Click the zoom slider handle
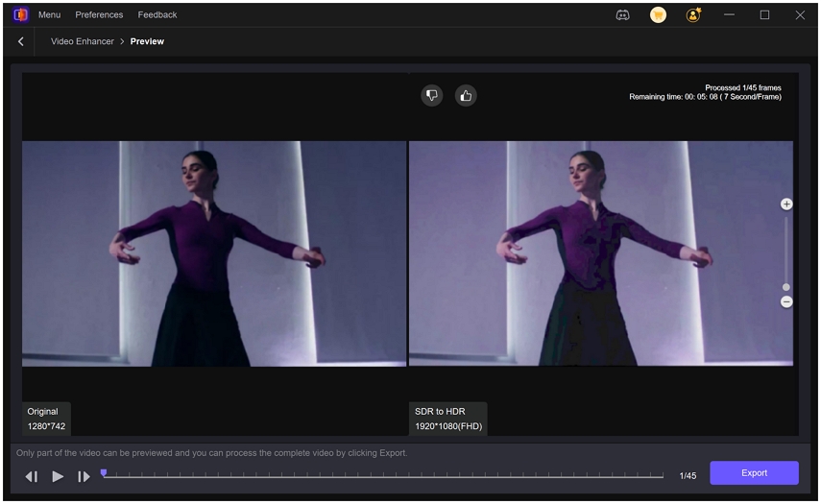This screenshot has height=504, width=821. coord(785,287)
